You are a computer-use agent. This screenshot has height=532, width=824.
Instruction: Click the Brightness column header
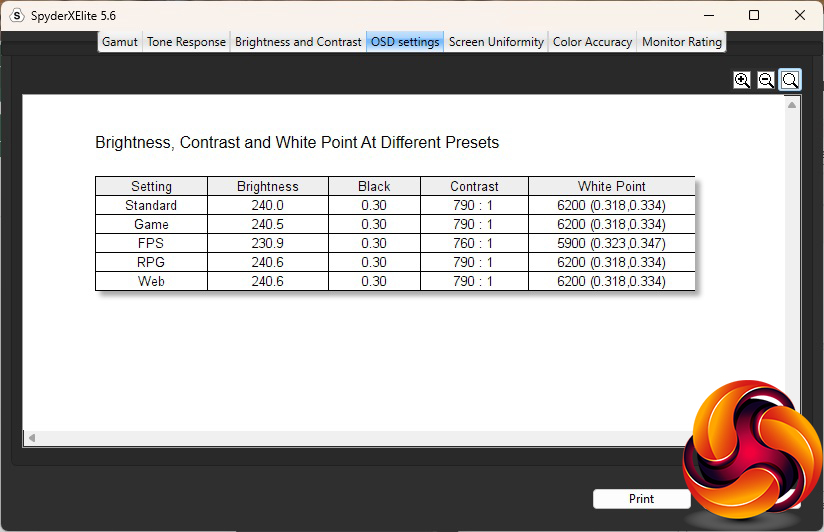(267, 187)
